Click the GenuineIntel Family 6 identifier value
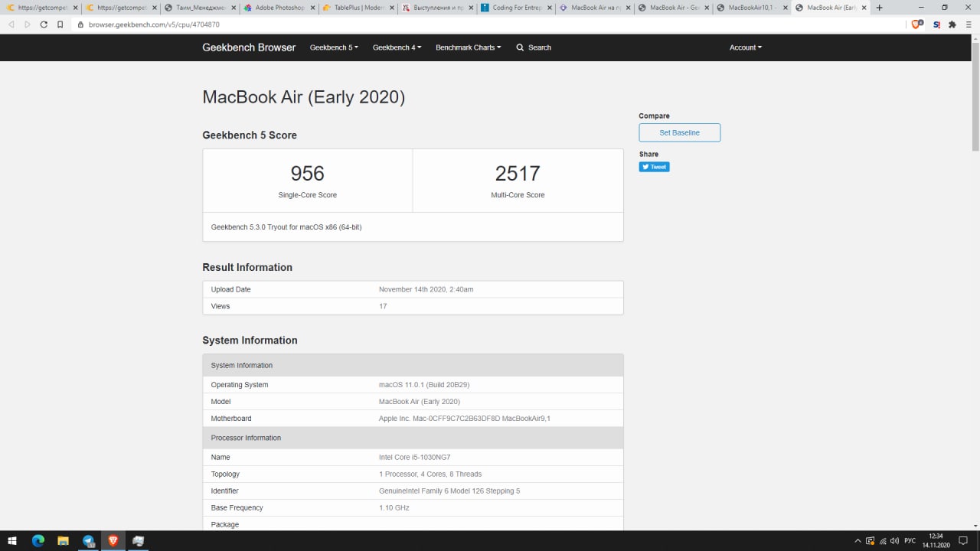This screenshot has width=980, height=551. (449, 491)
